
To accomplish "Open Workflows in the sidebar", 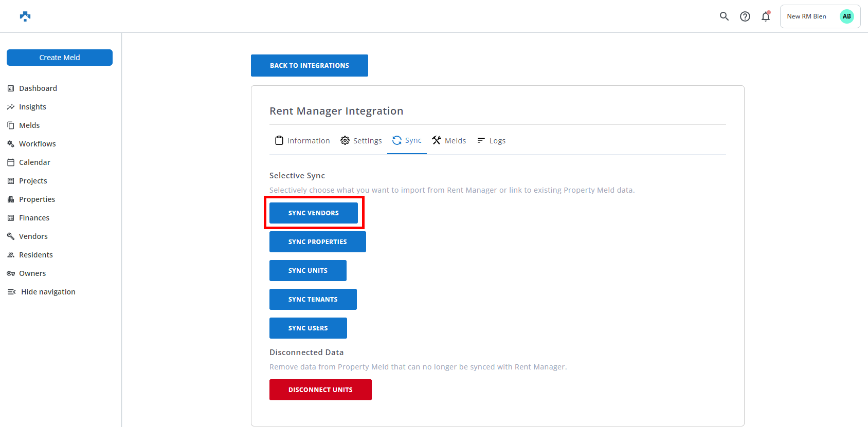I will pyautogui.click(x=37, y=144).
